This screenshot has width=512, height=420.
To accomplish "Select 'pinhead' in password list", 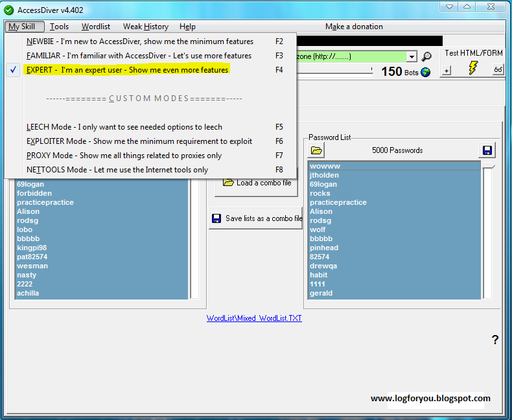I will [x=394, y=248].
